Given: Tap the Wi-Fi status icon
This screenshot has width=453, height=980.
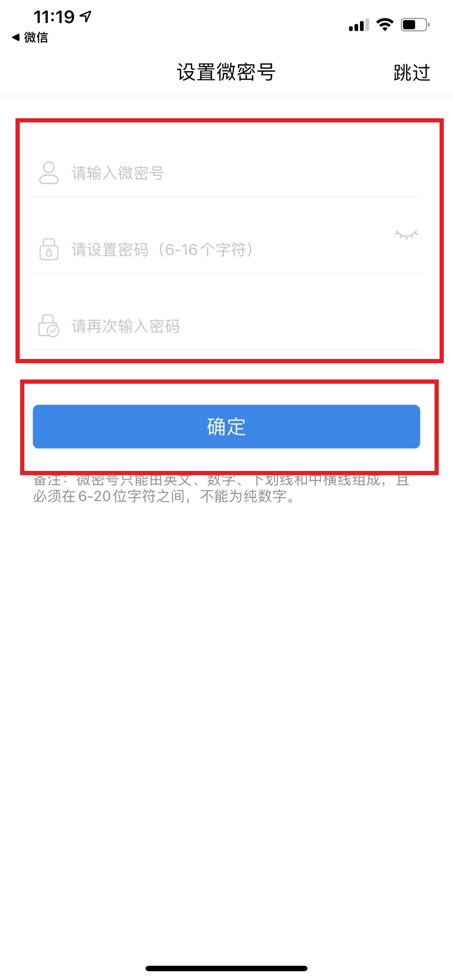Looking at the screenshot, I should [385, 25].
